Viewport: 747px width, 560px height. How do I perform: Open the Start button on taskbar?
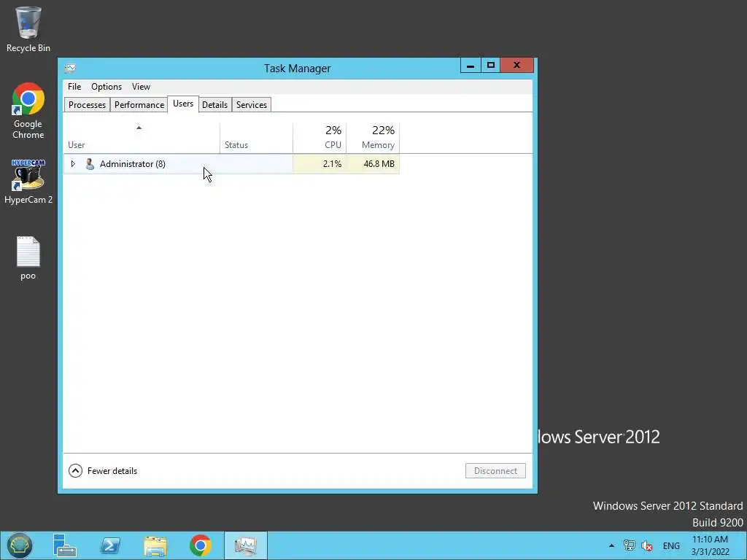coord(19,545)
